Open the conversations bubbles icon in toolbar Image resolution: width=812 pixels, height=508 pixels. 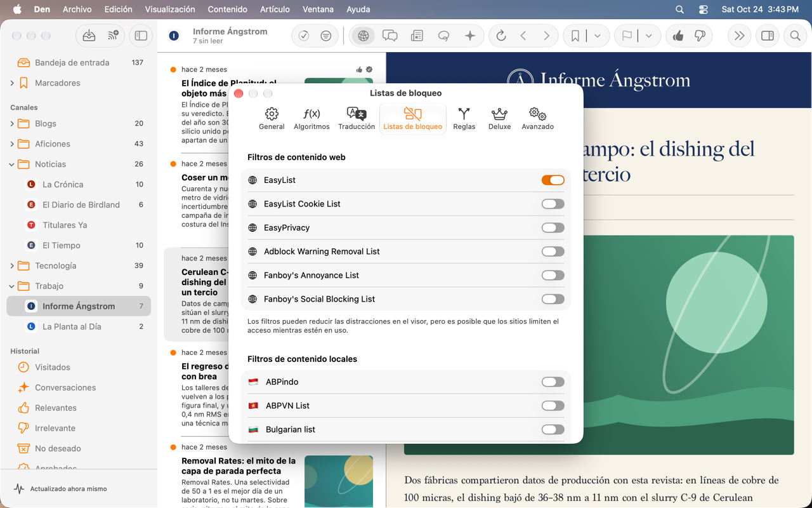(390, 36)
